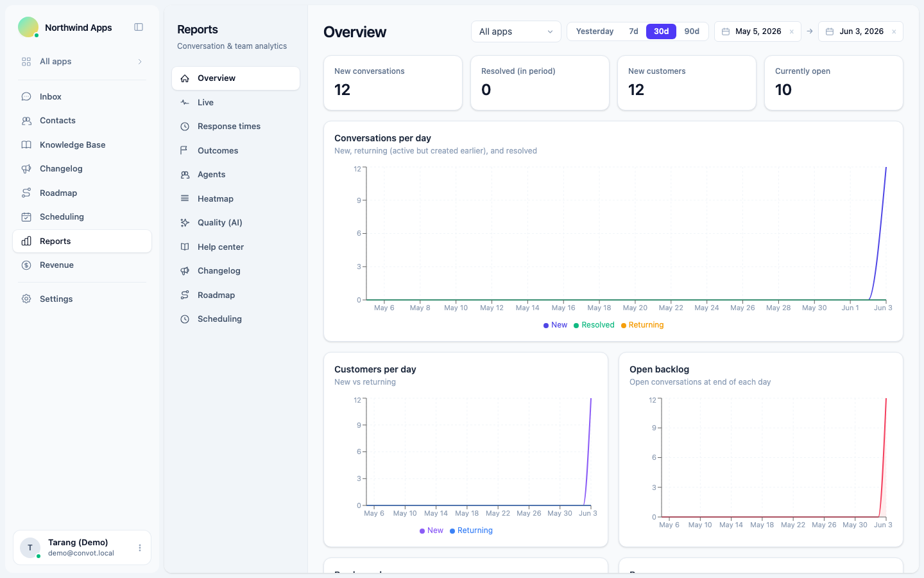
Task: Select the 30d range option
Action: 661,31
